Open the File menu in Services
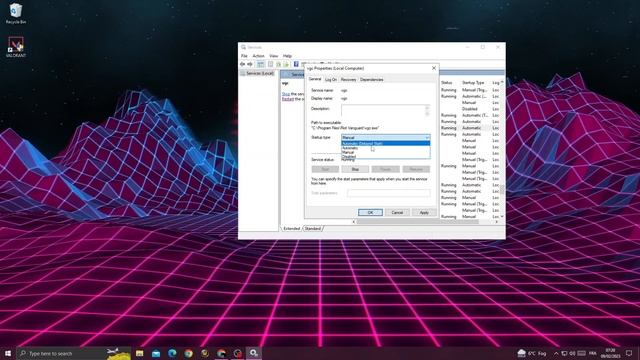 click(244, 56)
